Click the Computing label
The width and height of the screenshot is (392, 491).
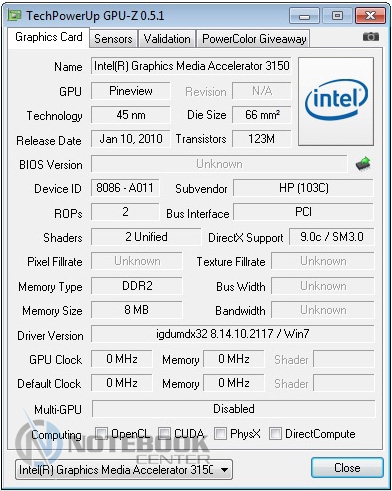point(56,435)
